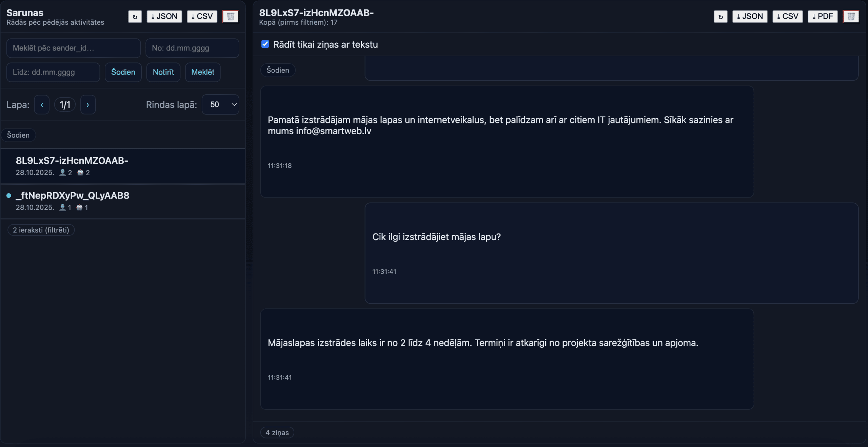Click the 'Līdz' date input field

[x=53, y=72]
